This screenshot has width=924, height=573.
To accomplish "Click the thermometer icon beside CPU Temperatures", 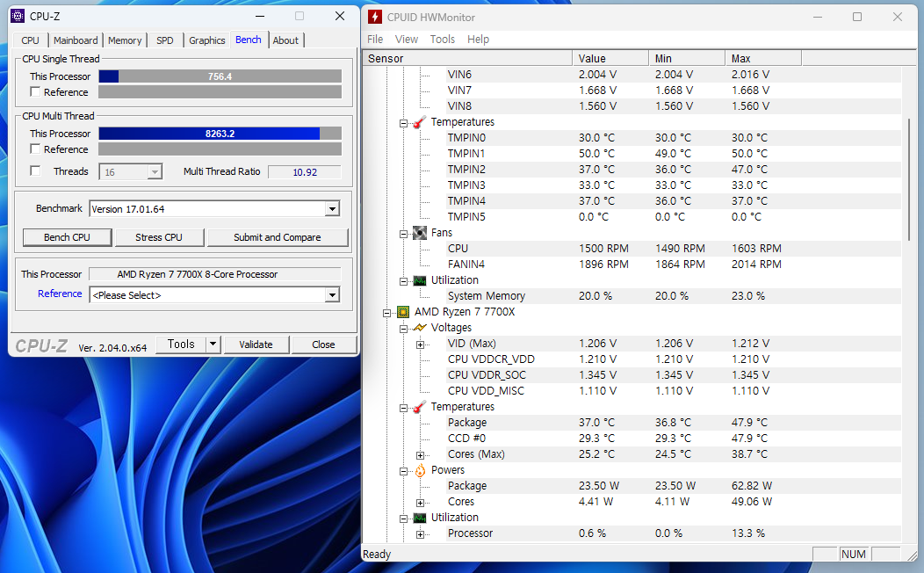I will pyautogui.click(x=420, y=407).
